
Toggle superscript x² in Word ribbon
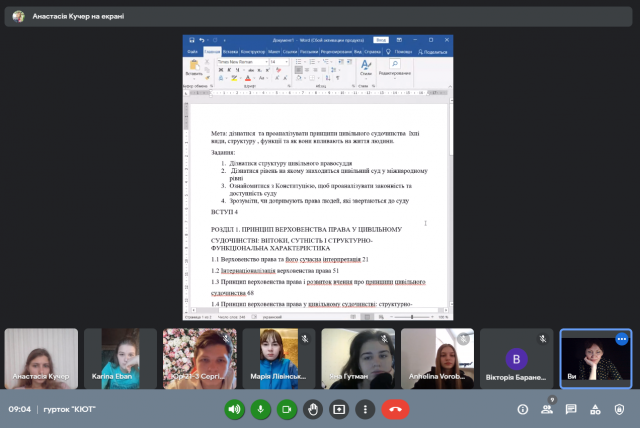[268, 70]
